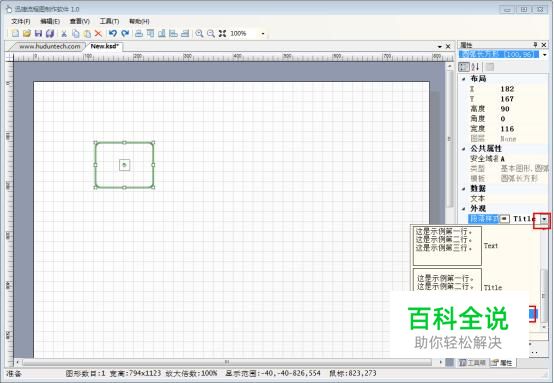The width and height of the screenshot is (554, 383).
Task: Click the property pages icon
Action: (490, 67)
